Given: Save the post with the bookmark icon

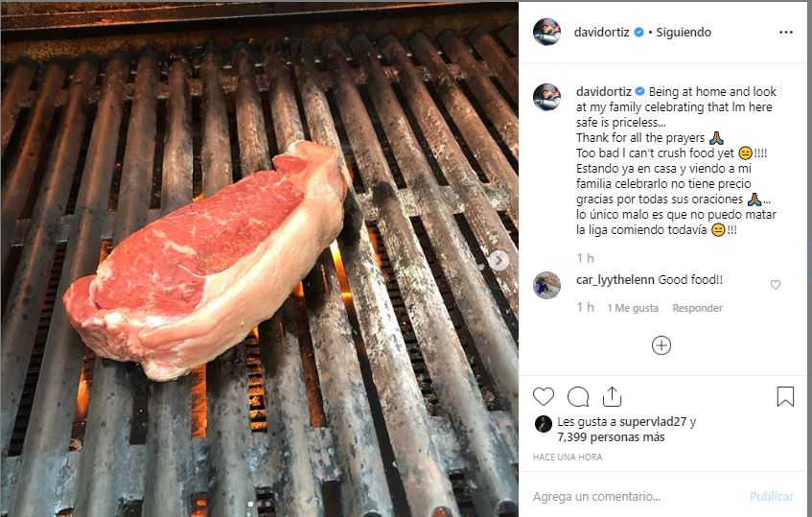Looking at the screenshot, I should tap(785, 396).
